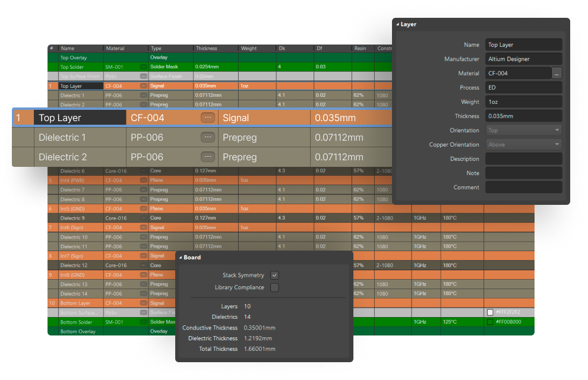
Task: Click the material ellipsis on Int4 (PWR) row
Action: click(143, 180)
